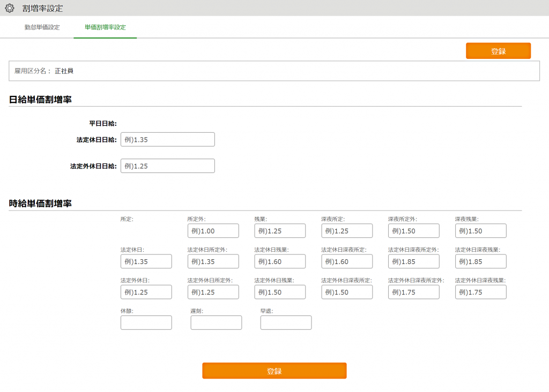Select the 単価割増率設定 tab
The width and height of the screenshot is (549, 392).
tap(105, 27)
